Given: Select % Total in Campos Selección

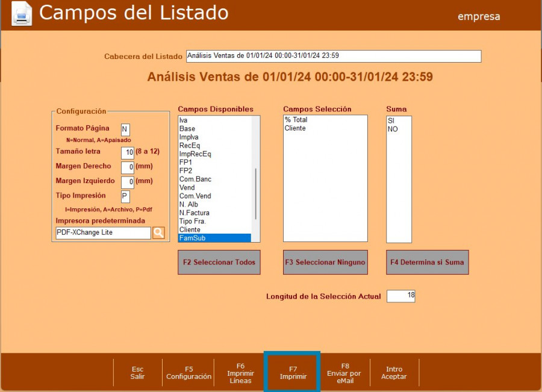Looking at the screenshot, I should (x=325, y=120).
